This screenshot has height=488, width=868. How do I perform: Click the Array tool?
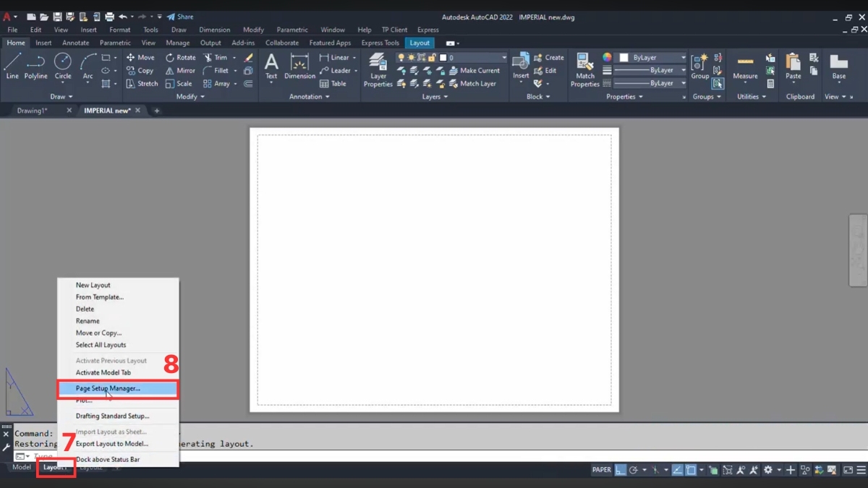(216, 83)
